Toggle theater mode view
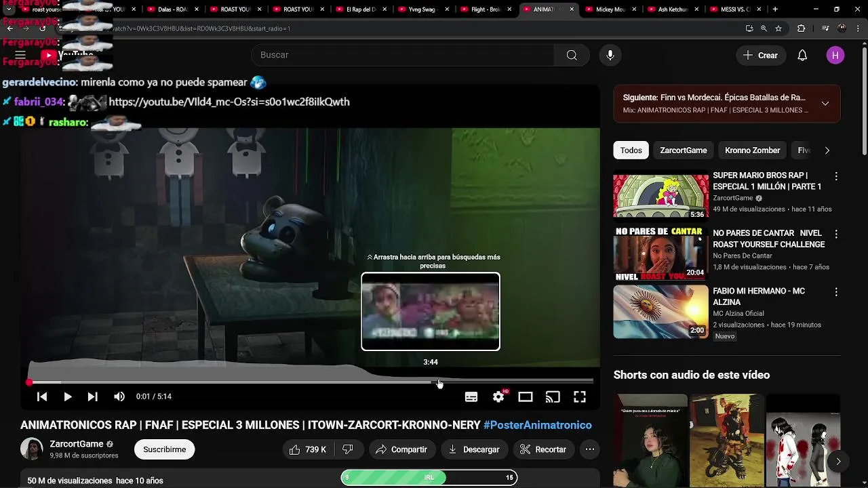This screenshot has width=868, height=488. point(526,397)
